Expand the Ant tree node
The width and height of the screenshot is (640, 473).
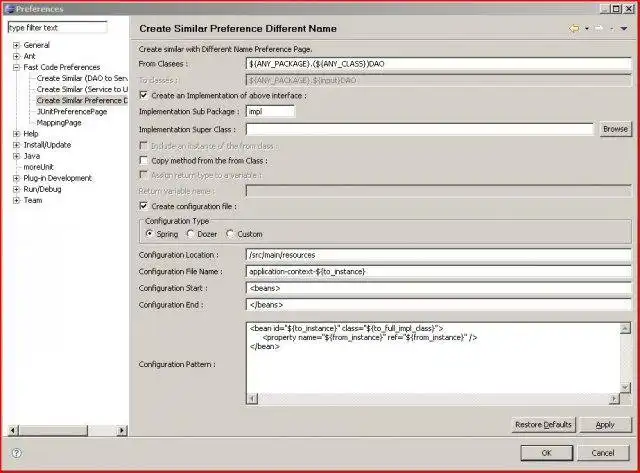[16, 56]
